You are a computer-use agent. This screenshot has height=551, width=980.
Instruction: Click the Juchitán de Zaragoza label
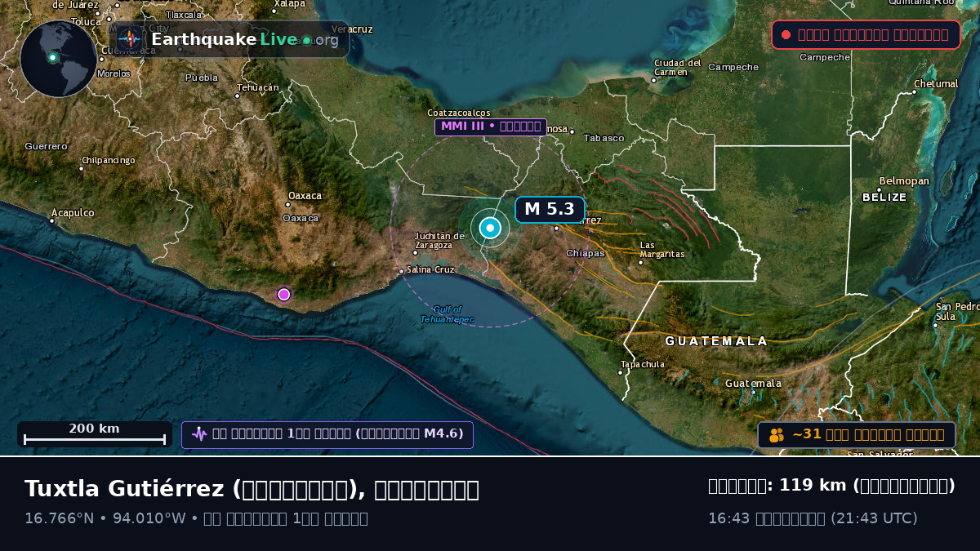(439, 240)
